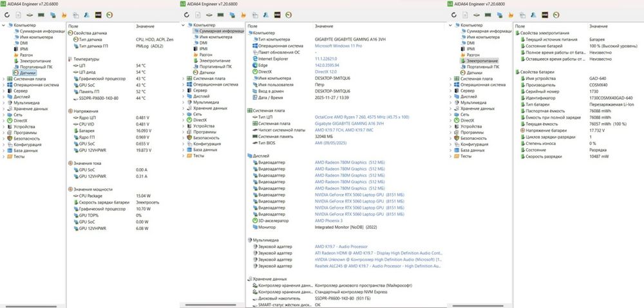Click Refresh icon in right power window toolbar

point(454,15)
